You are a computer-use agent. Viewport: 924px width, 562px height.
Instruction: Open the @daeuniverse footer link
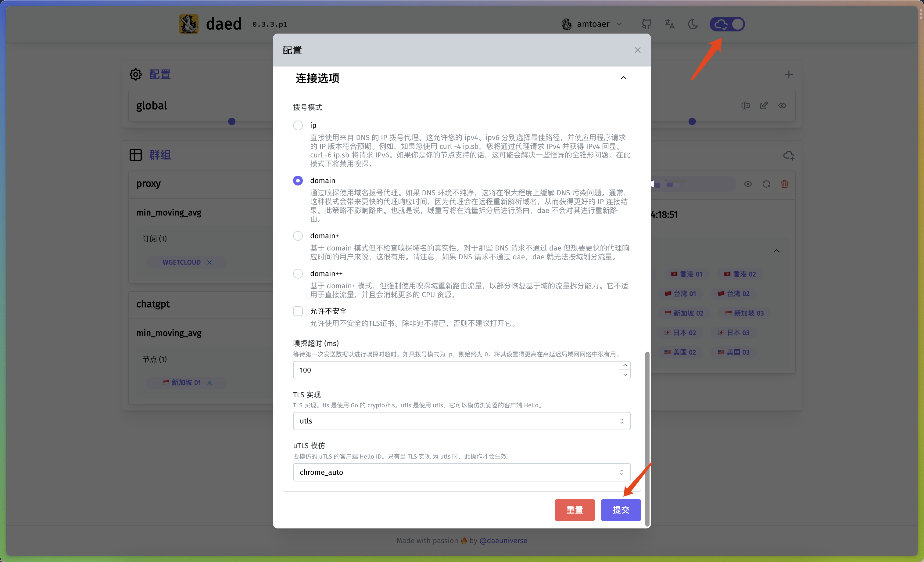503,541
